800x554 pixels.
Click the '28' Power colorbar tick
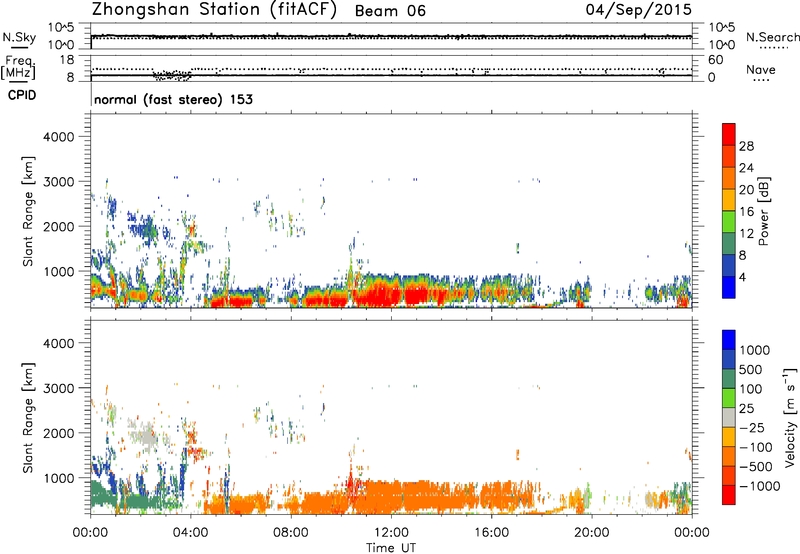(746, 146)
